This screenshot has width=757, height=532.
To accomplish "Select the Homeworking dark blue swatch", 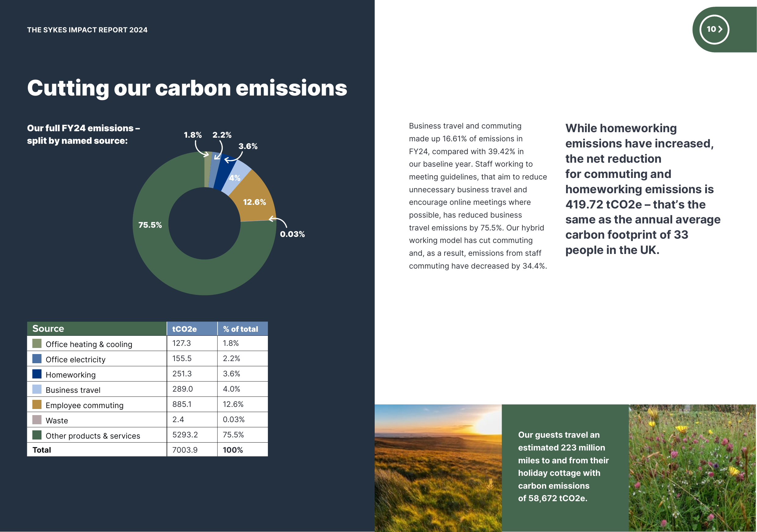I will point(37,374).
